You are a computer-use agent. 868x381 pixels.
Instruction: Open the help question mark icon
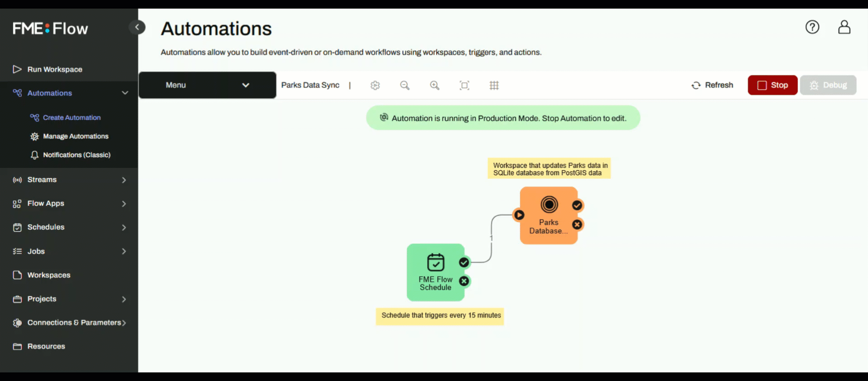(812, 27)
